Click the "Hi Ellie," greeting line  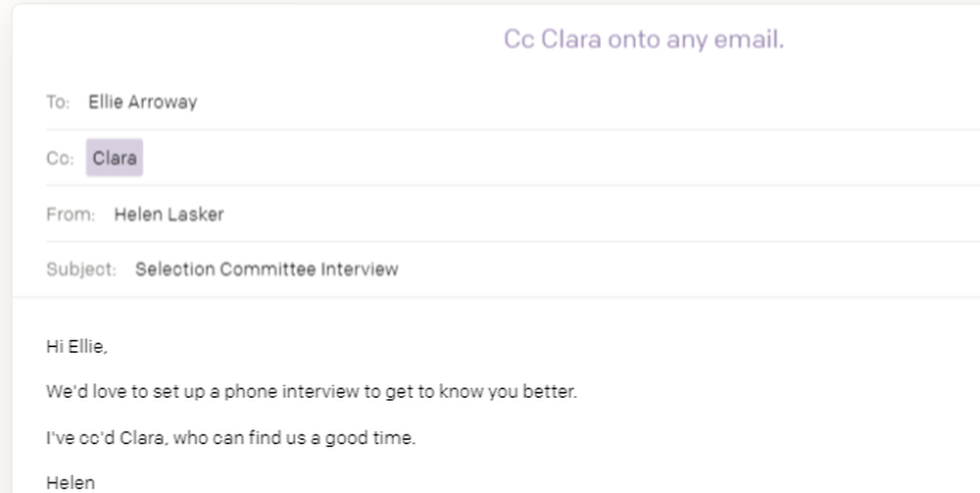[76, 345]
